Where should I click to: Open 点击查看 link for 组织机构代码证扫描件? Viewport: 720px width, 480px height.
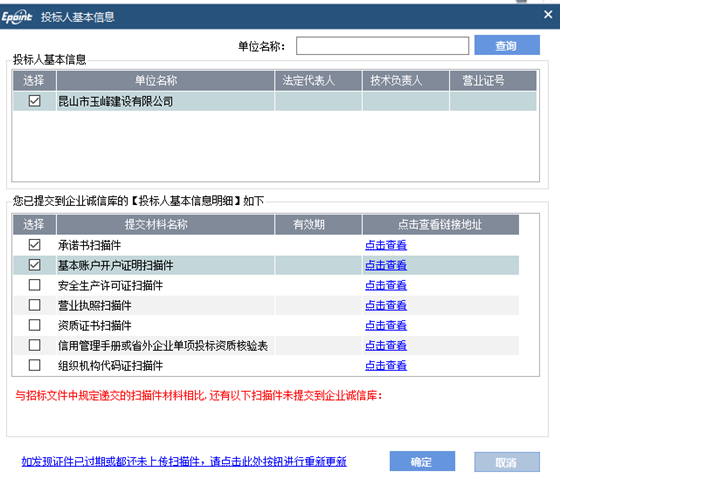point(385,366)
